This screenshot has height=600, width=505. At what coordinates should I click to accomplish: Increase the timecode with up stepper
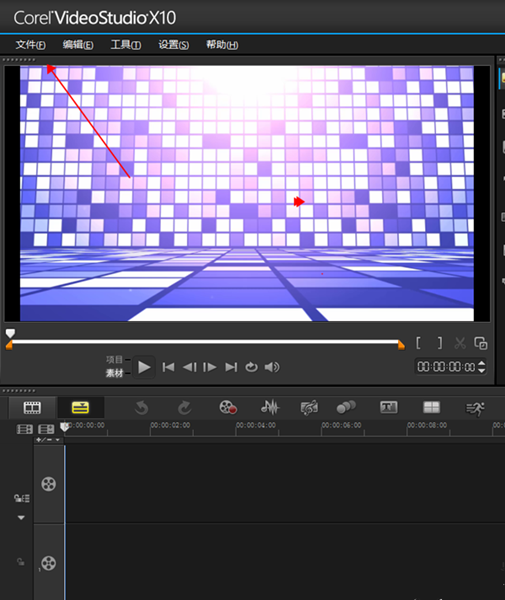[482, 363]
